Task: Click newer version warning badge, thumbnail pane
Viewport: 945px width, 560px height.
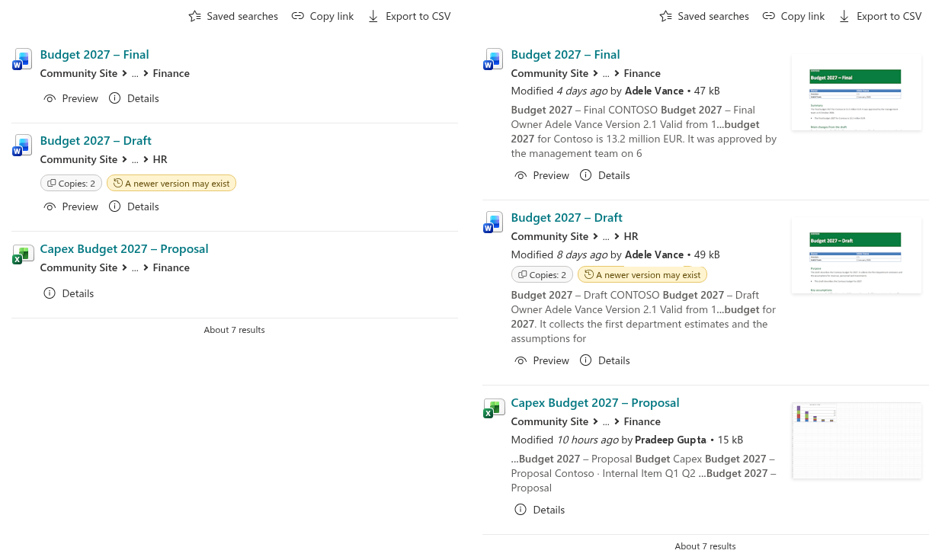Action: pos(642,274)
